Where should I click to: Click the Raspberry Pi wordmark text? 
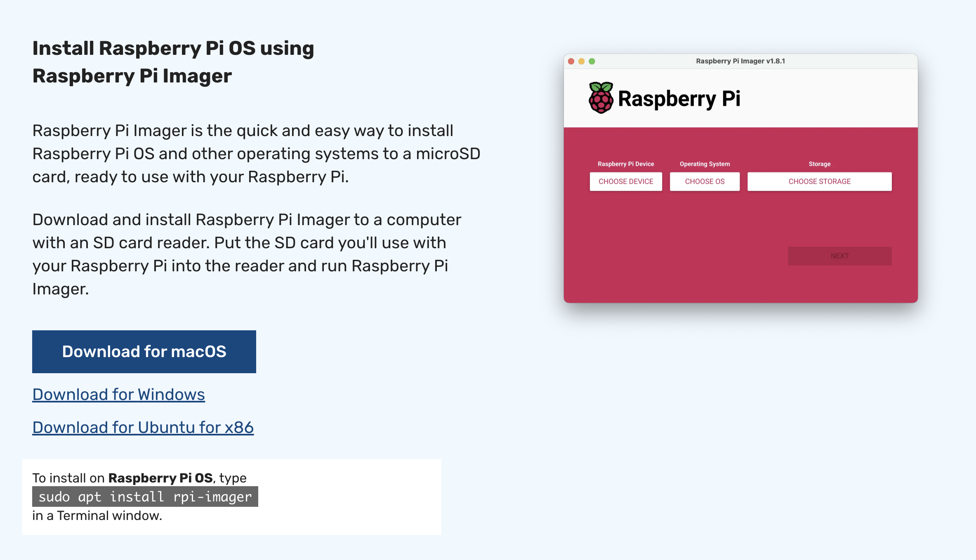pyautogui.click(x=679, y=99)
